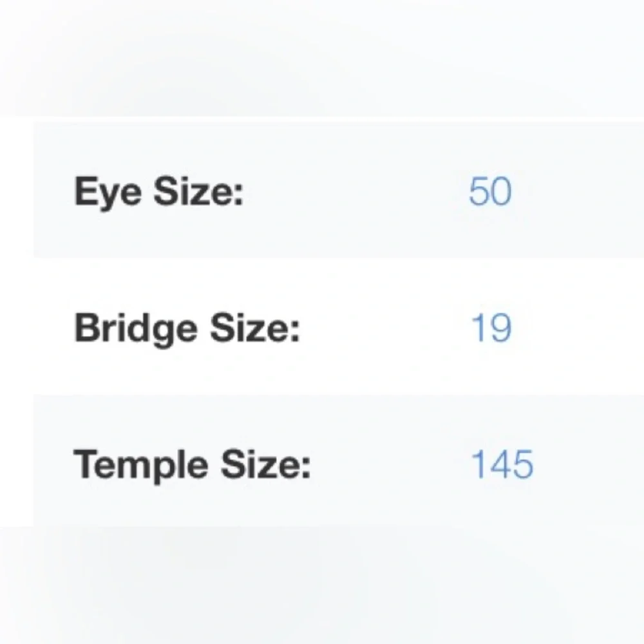
Task: Click digit 0 in Eye Size value
Action: [501, 191]
